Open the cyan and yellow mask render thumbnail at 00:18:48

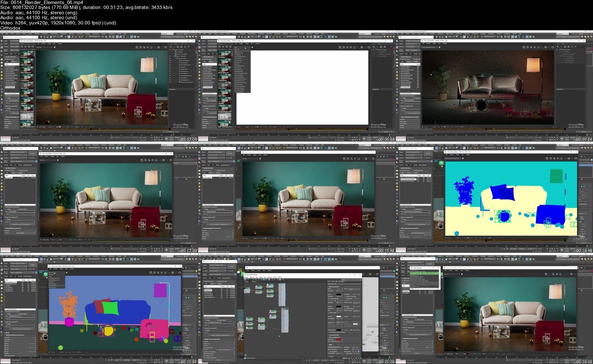[494, 198]
